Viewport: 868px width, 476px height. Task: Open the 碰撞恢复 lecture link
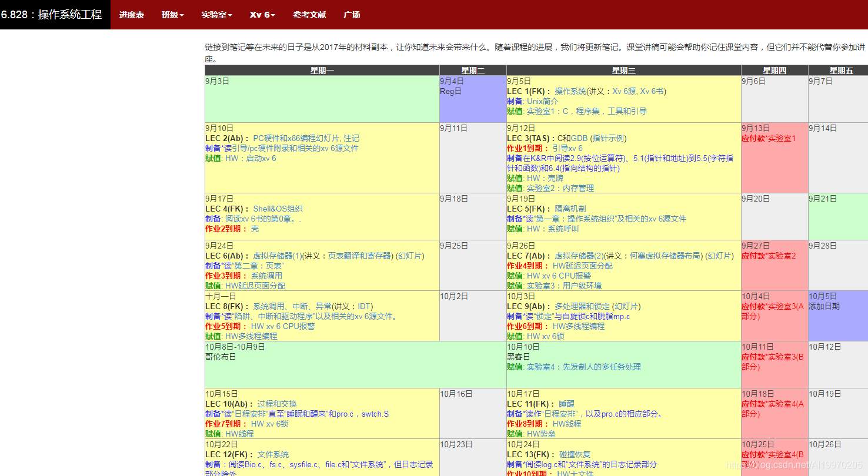(x=575, y=454)
